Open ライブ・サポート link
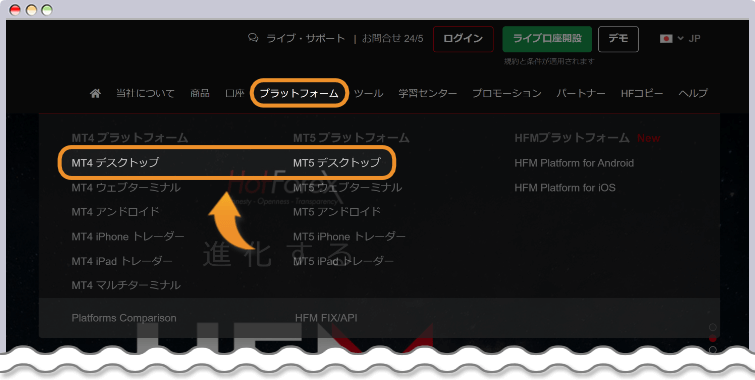 point(306,39)
